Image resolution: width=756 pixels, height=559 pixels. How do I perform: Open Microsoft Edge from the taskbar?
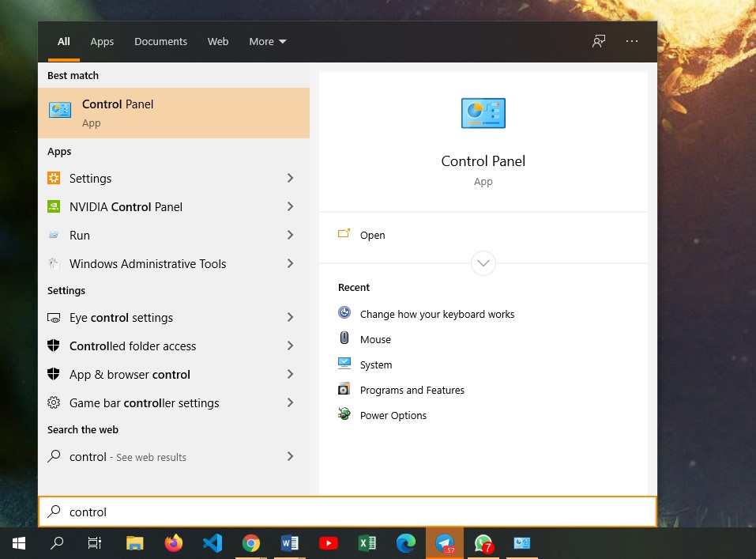click(x=405, y=543)
